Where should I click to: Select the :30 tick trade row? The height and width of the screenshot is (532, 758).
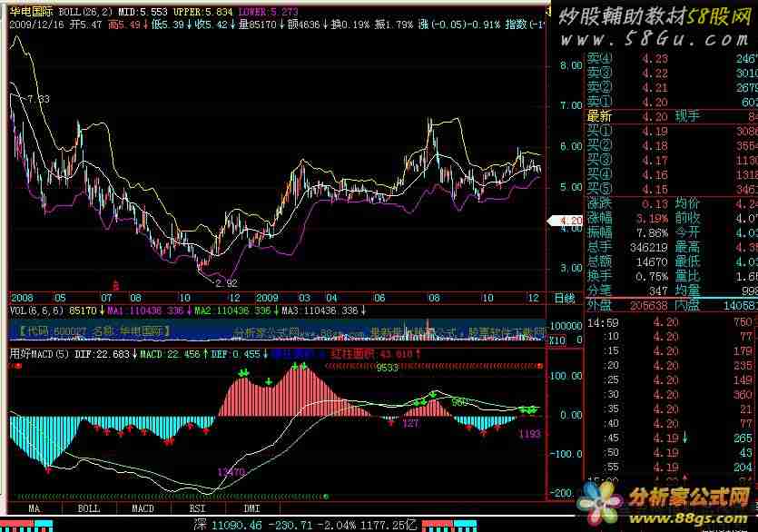tap(672, 395)
